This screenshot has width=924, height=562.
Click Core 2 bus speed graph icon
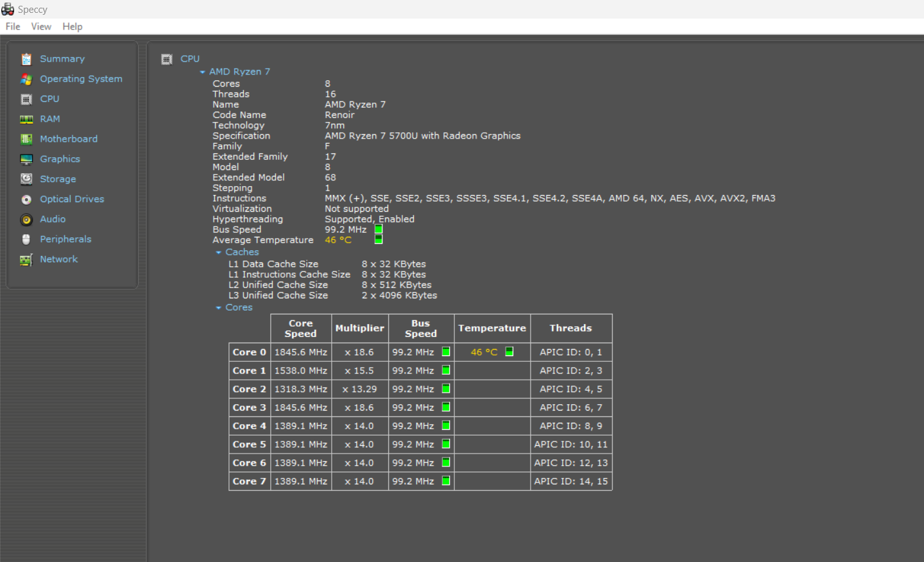[x=446, y=389]
